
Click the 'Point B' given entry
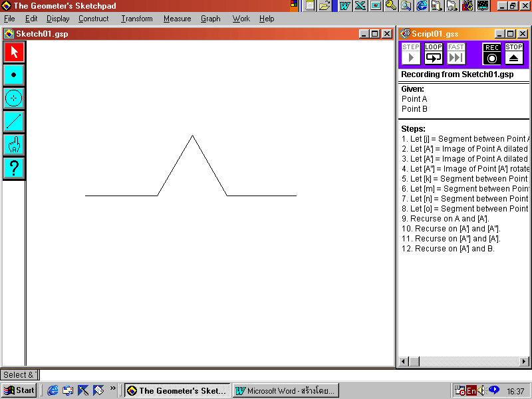pos(414,109)
